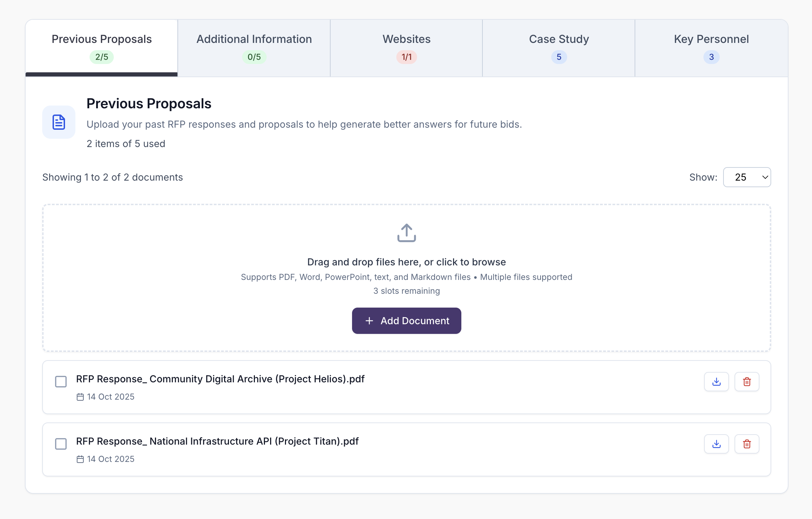This screenshot has width=812, height=519.
Task: Click the blue document icon beside heading
Action: click(x=59, y=122)
